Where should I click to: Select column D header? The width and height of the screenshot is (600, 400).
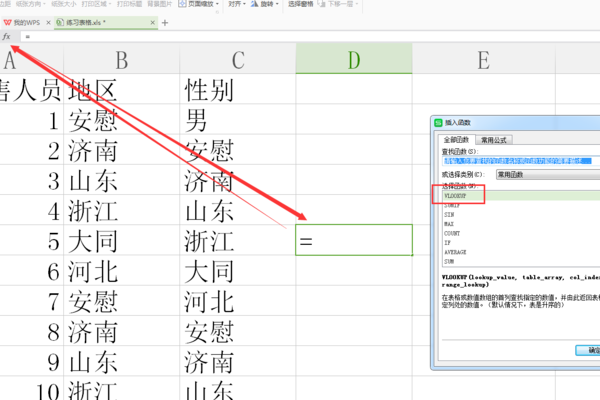tap(353, 62)
